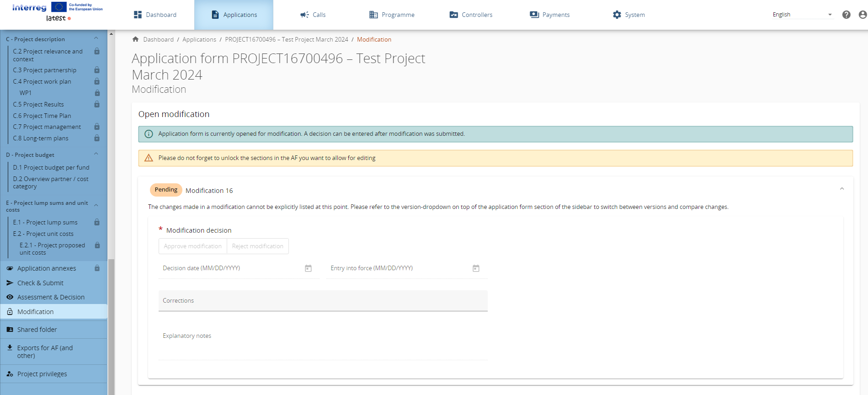868x395 pixels.
Task: Open the Decision date calendar picker
Action: pyautogui.click(x=308, y=268)
